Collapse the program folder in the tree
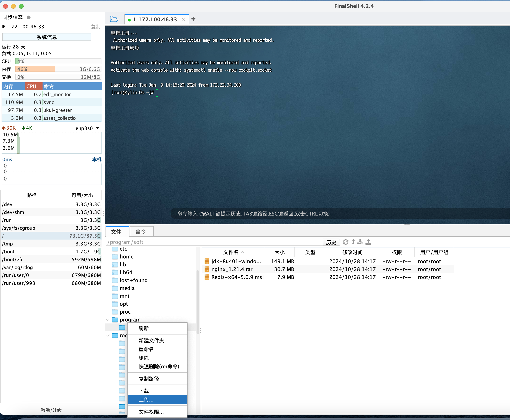The width and height of the screenshot is (510, 420). click(108, 320)
